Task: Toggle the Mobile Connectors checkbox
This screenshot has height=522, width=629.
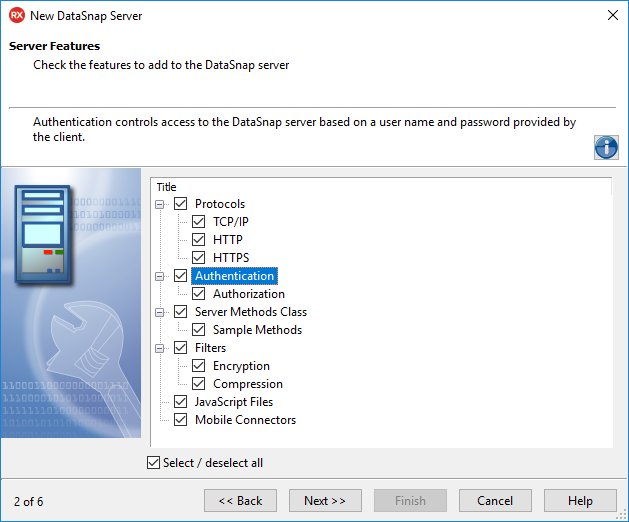Action: coord(181,420)
